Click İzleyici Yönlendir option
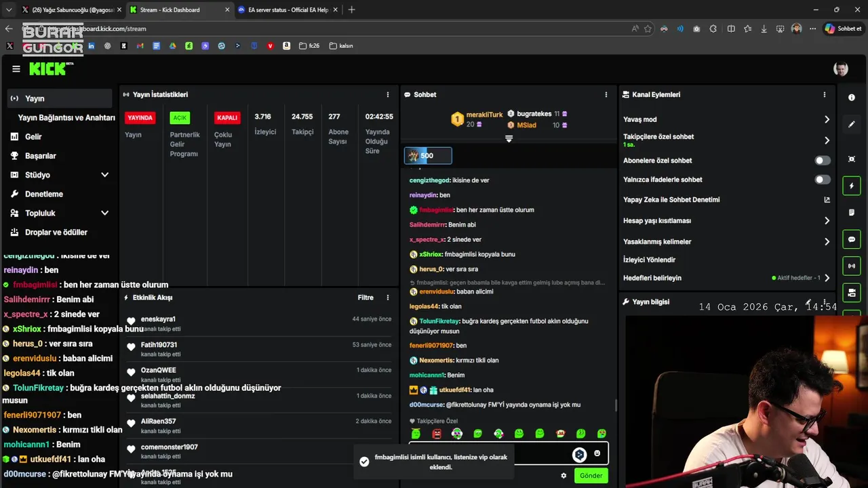Image resolution: width=868 pixels, height=488 pixels. [650, 260]
